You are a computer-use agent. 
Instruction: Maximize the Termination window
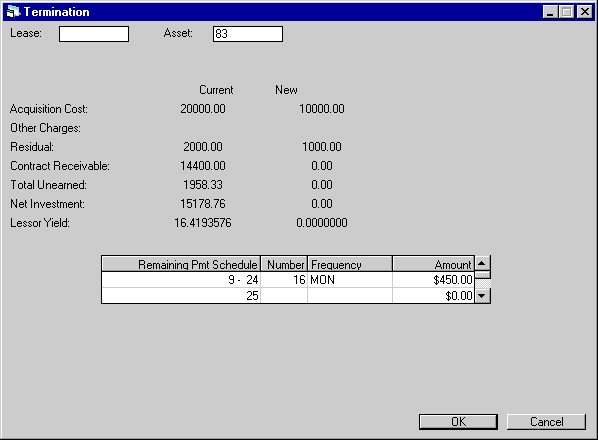pyautogui.click(x=567, y=12)
